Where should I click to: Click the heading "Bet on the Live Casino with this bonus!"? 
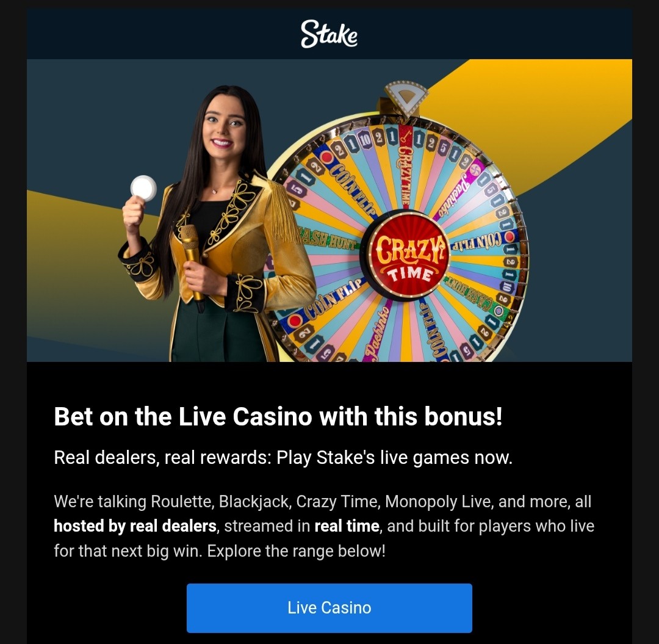[x=278, y=416]
